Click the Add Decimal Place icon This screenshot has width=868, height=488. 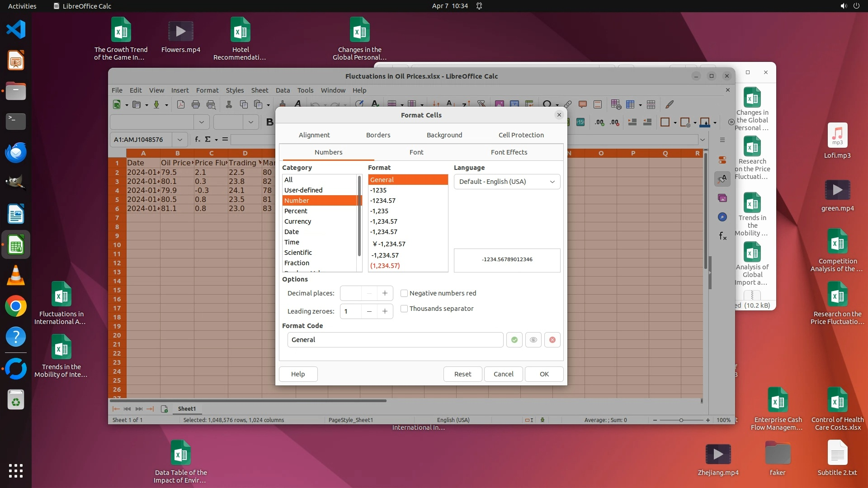599,122
